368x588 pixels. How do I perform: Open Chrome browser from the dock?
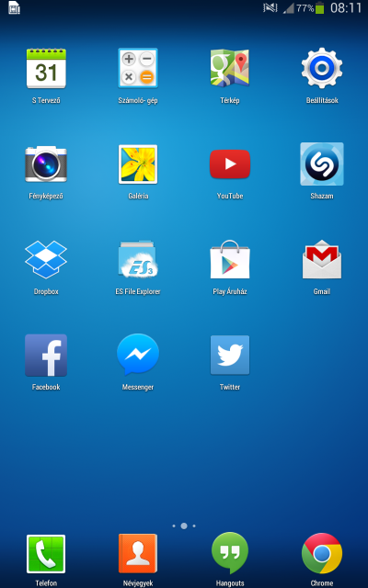pyautogui.click(x=322, y=553)
